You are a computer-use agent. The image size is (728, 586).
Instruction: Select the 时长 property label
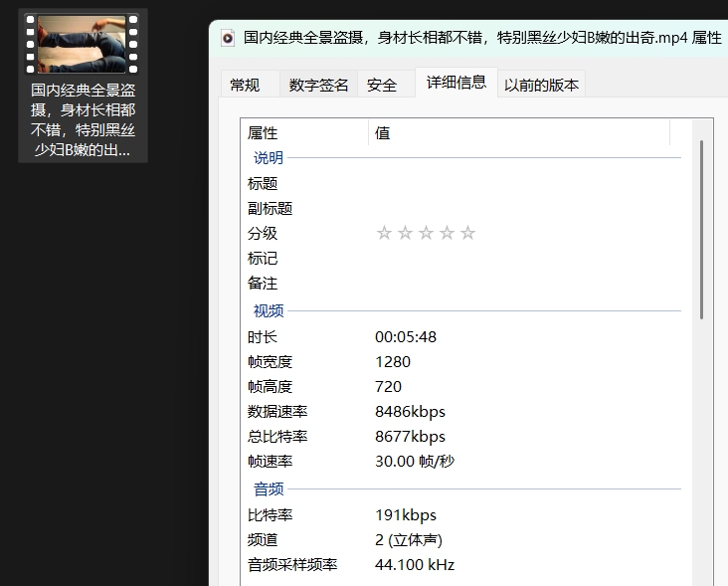click(263, 337)
